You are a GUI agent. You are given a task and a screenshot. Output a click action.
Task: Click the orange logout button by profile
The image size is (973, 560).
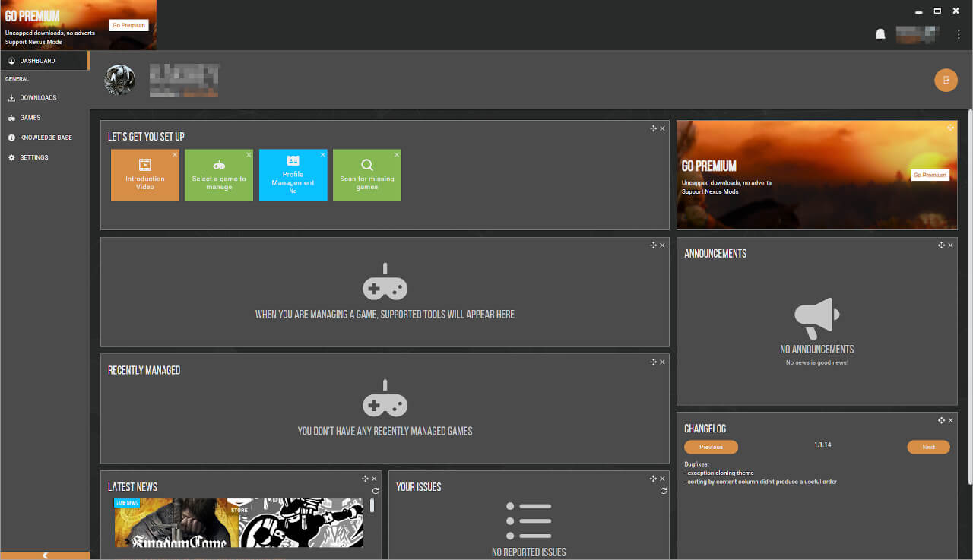tap(946, 80)
